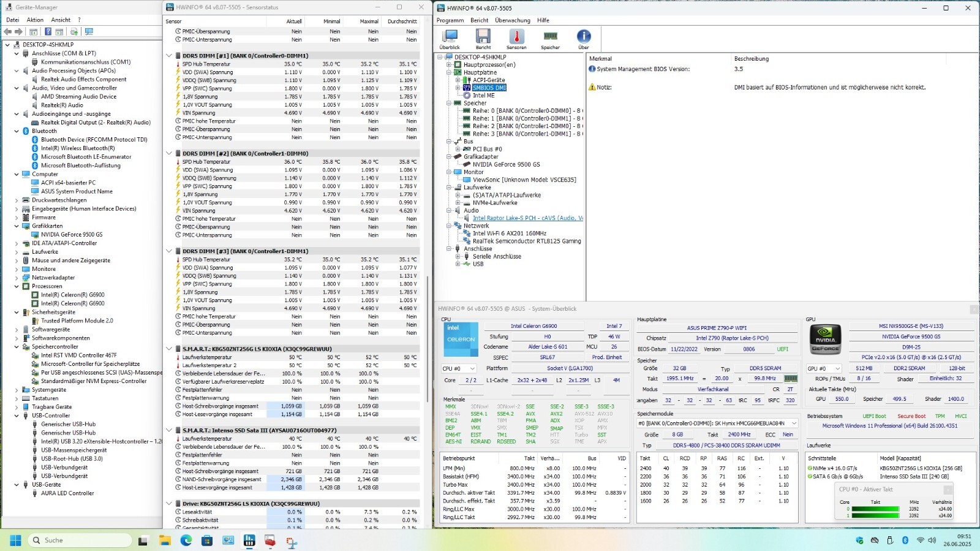Click Microsoft Windows 11 Professional build link
The image size is (980, 551).
[889, 425]
